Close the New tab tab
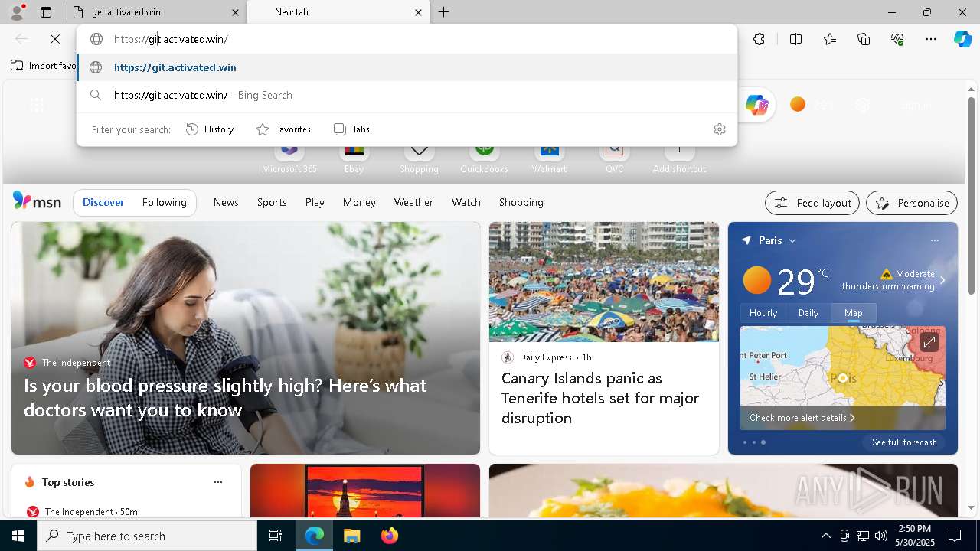The width and height of the screenshot is (980, 551). coord(418,12)
